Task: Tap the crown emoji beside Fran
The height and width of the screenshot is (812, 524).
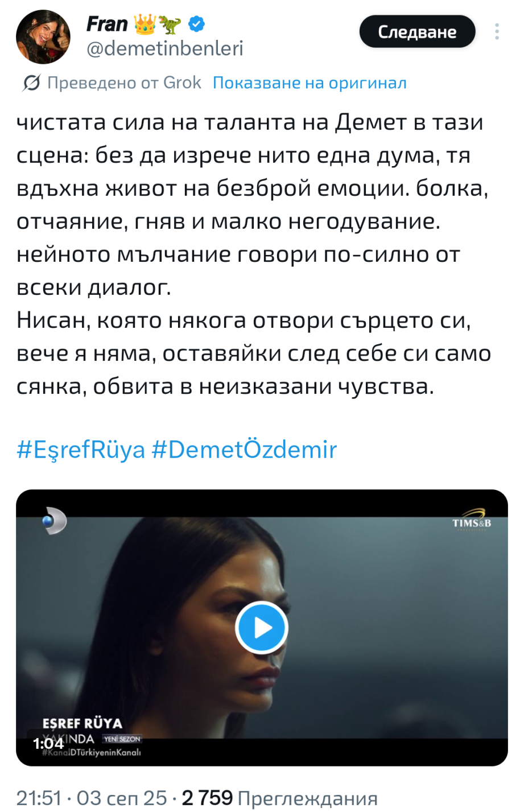Action: (x=145, y=24)
